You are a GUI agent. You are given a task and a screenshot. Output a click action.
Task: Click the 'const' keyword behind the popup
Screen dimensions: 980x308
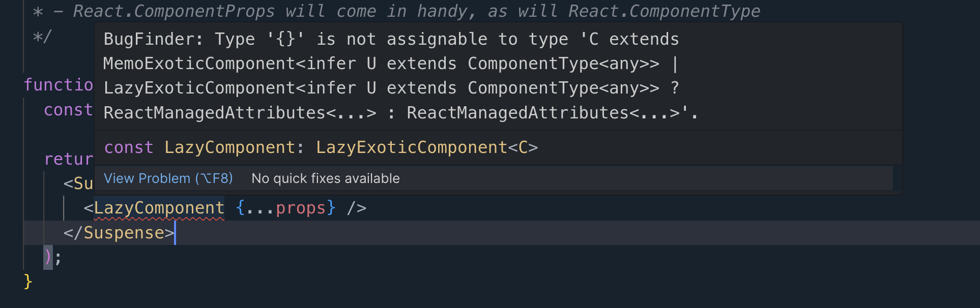click(68, 110)
